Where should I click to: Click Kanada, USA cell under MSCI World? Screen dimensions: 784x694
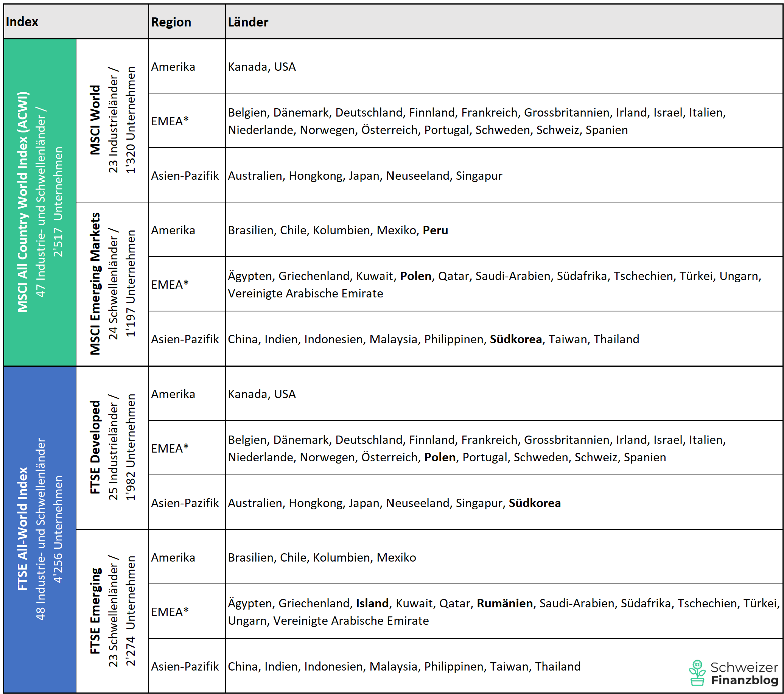[261, 67]
